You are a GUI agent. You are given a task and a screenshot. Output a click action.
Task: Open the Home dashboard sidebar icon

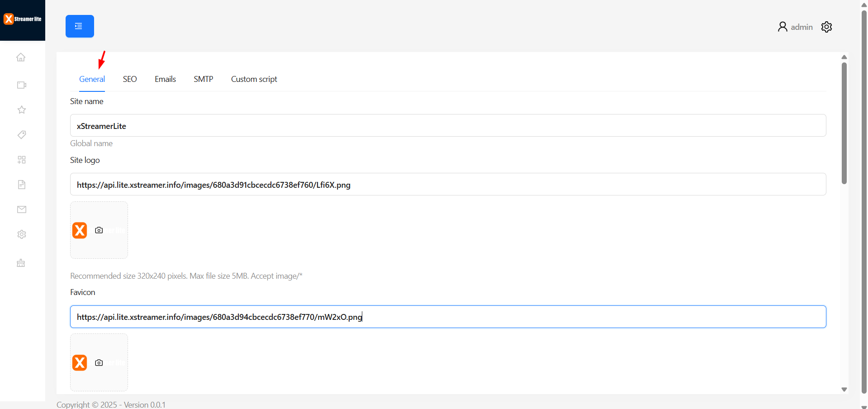[x=21, y=57]
